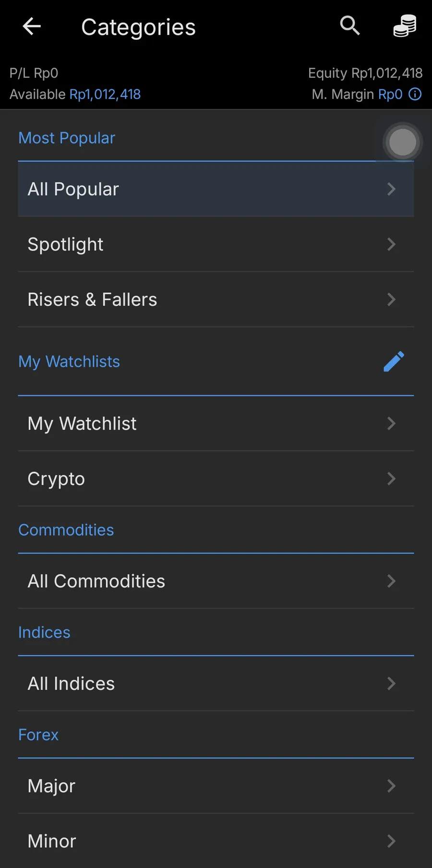Click the chevron on All Commodities row
Viewport: 432px width, 868px height.
tap(391, 581)
